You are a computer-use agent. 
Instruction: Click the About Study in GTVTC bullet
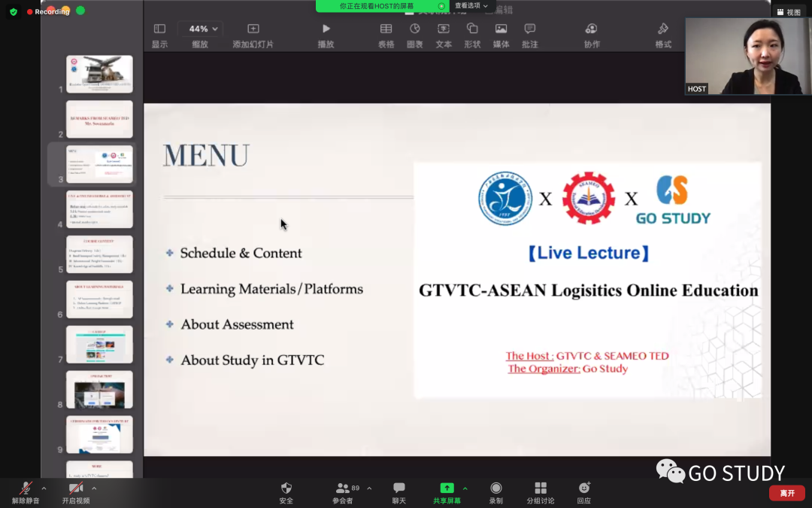click(252, 360)
